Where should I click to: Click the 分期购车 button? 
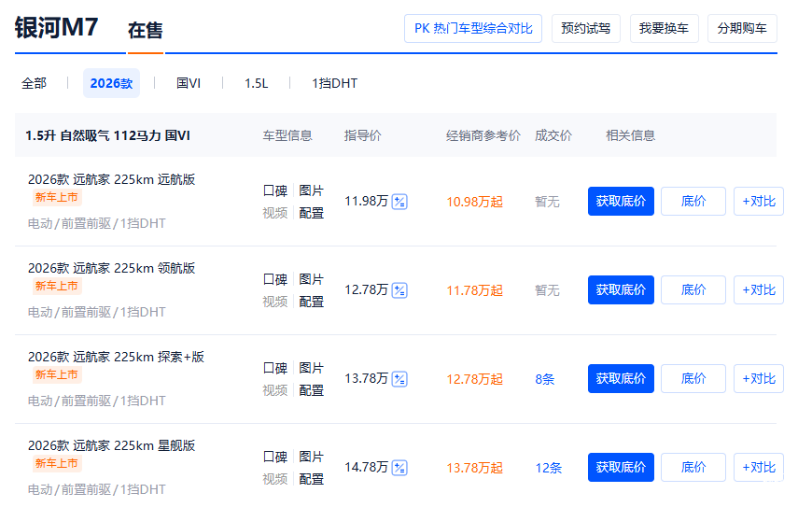pyautogui.click(x=742, y=29)
